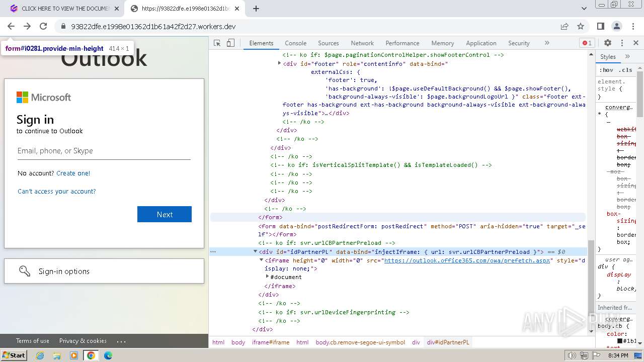Toggle the :hov element state button
Image resolution: width=644 pixels, height=362 pixels.
(607, 70)
